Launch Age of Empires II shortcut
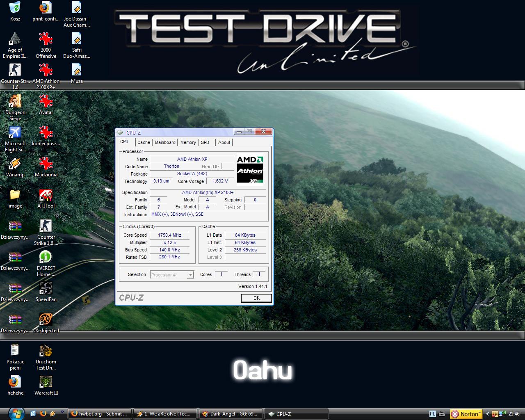The image size is (525, 420). point(15,46)
